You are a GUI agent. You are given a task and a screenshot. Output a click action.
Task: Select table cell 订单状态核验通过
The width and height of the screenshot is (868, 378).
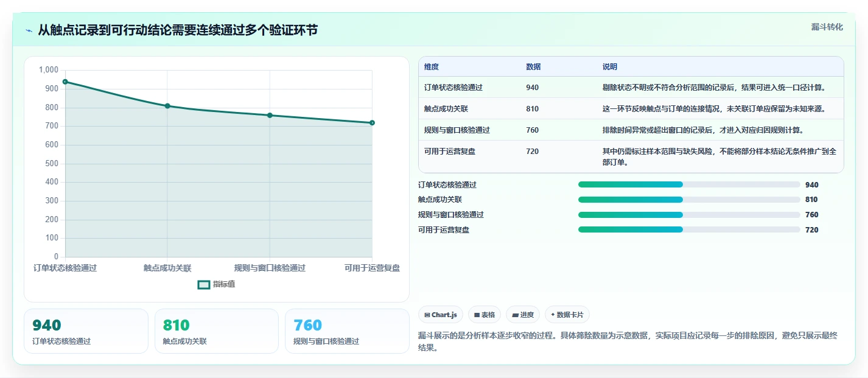pos(453,88)
